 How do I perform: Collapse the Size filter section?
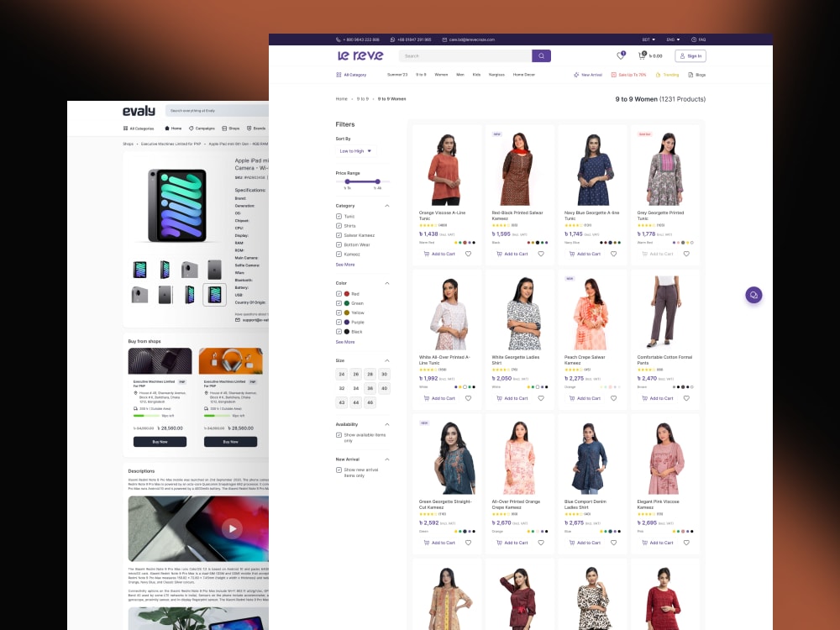click(x=386, y=360)
